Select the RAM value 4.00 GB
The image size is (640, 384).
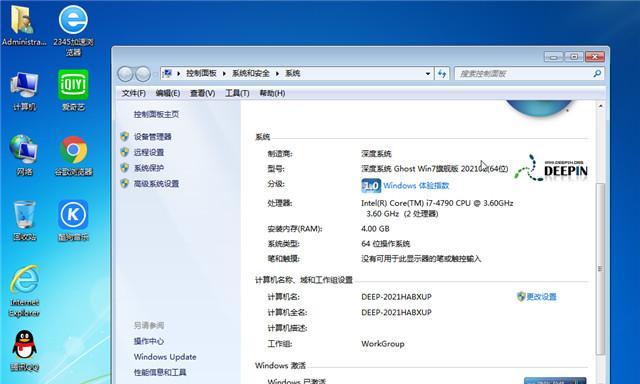[x=375, y=229]
